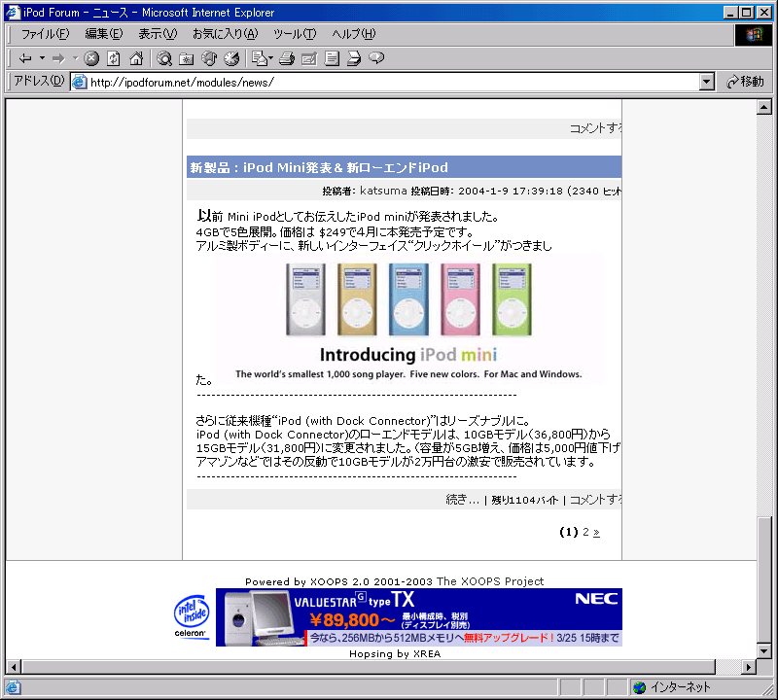The height and width of the screenshot is (700, 778).
Task: Click the blue iPod mini picture
Action: (408, 299)
